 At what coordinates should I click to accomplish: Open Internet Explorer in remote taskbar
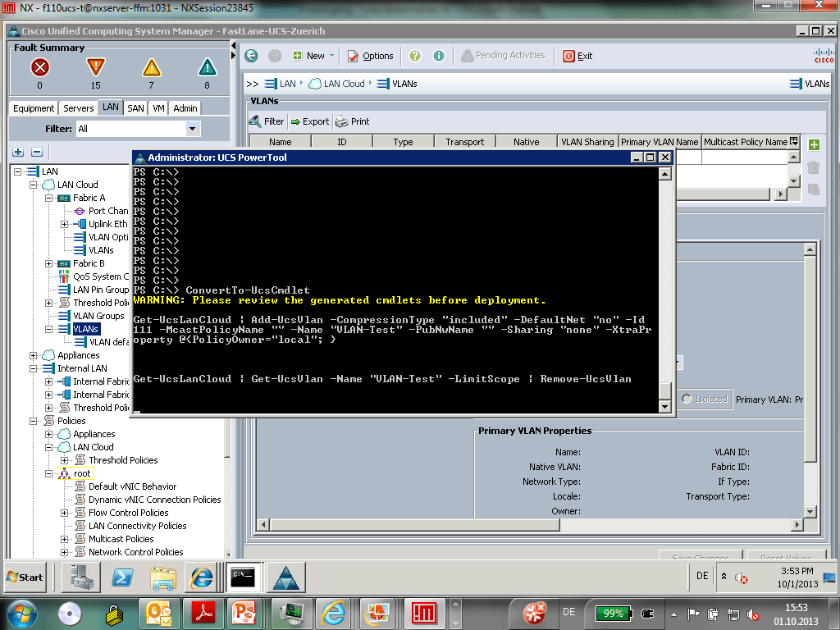click(x=202, y=577)
